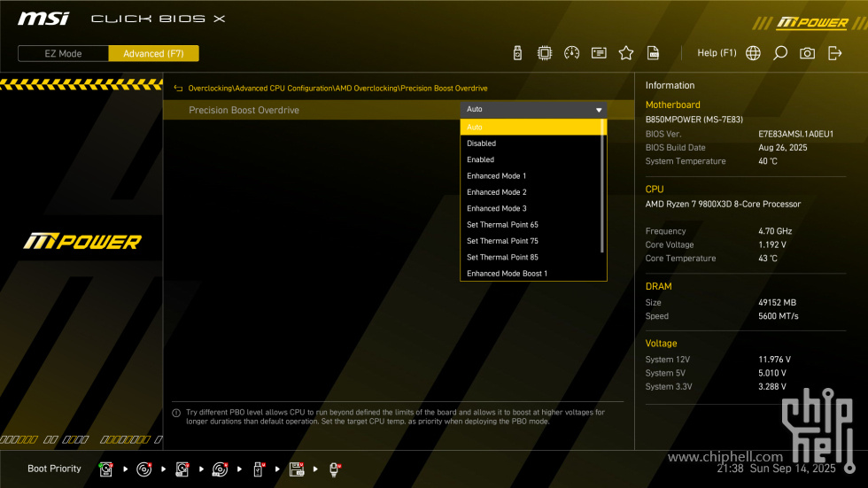The width and height of the screenshot is (868, 488).
Task: Open the speedometer gauge icon in the toolbar
Action: (x=571, y=53)
